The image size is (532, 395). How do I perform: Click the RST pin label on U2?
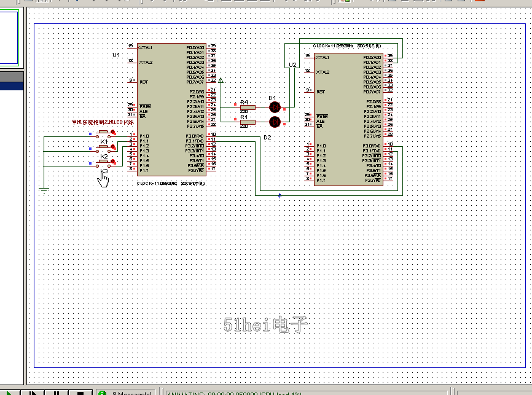tap(321, 92)
